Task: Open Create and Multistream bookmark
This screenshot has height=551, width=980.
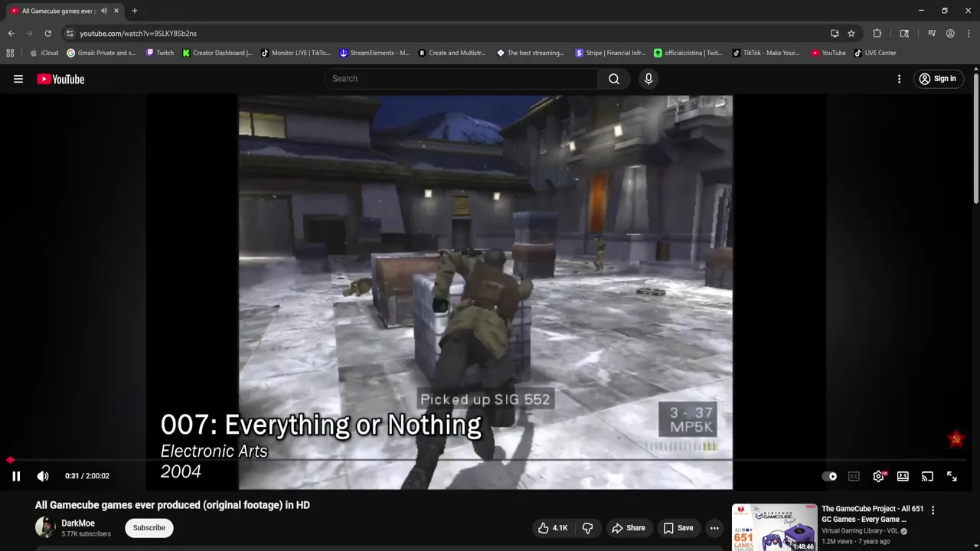Action: pyautogui.click(x=452, y=53)
